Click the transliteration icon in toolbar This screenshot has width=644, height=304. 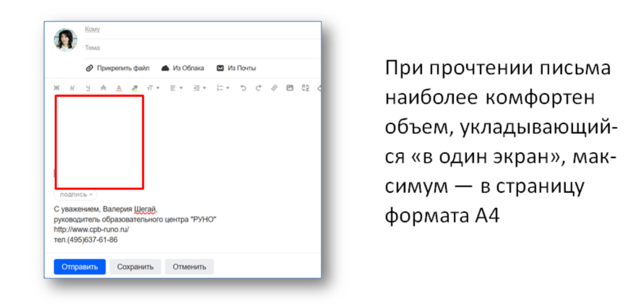pos(306,88)
